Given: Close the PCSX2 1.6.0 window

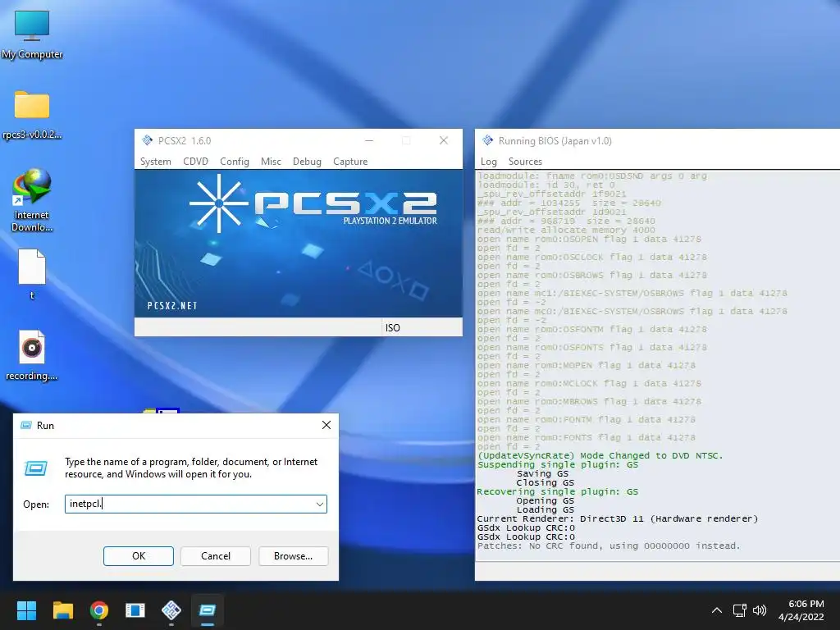Looking at the screenshot, I should tap(444, 140).
